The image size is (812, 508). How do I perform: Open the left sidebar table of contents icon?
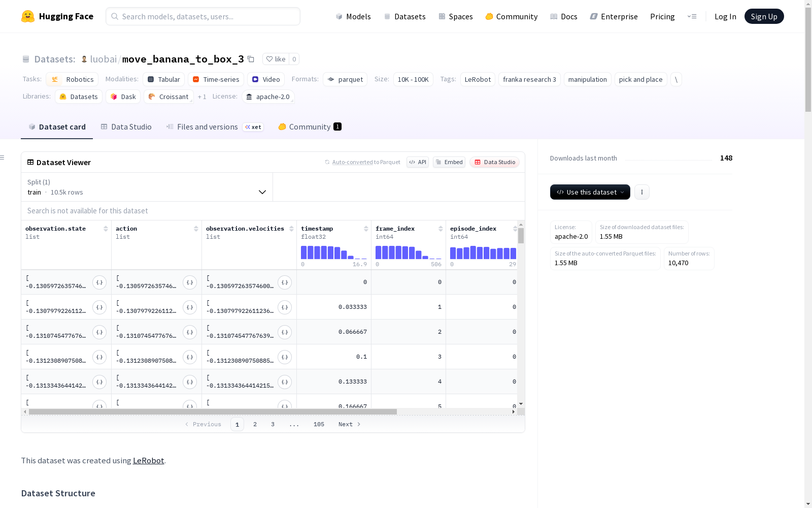3,157
